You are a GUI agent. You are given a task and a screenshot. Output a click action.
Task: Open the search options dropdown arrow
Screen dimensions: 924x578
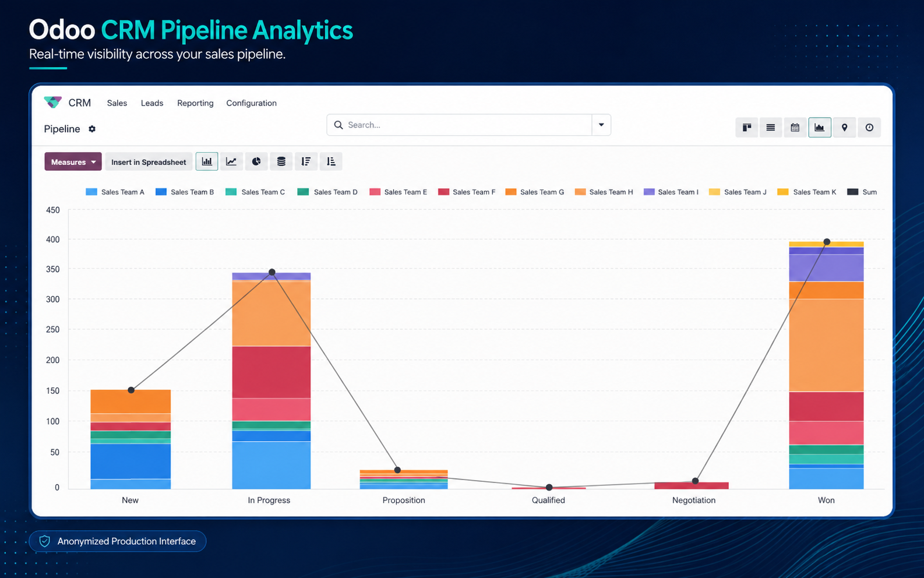pos(601,125)
